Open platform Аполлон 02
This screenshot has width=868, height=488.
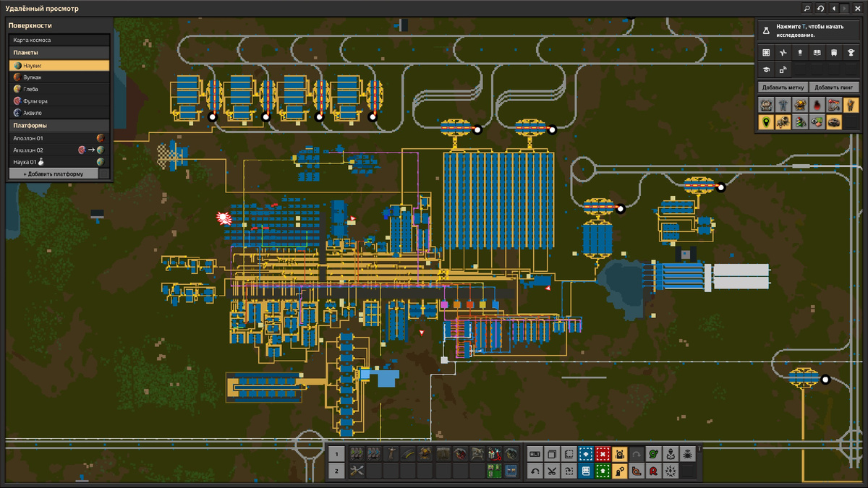click(59, 150)
